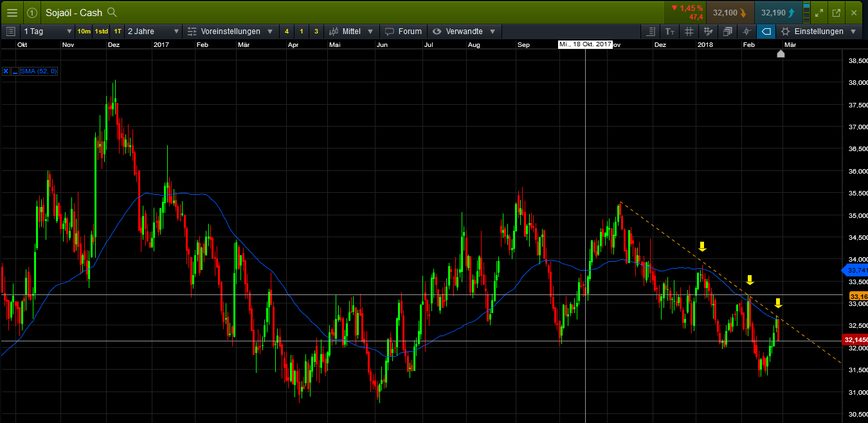Click the crosshair cursor icon

pyautogui.click(x=746, y=31)
